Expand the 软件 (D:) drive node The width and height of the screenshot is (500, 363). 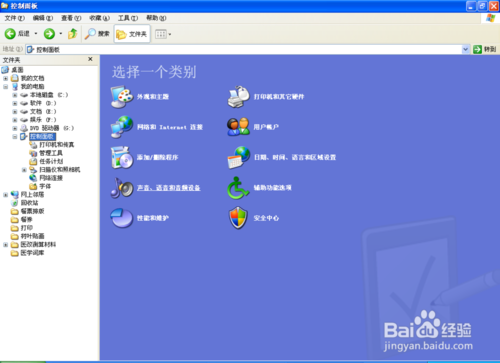15,103
